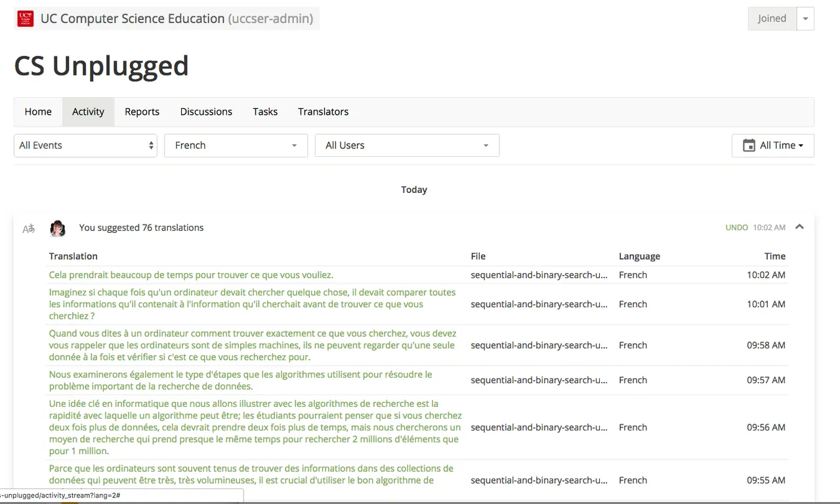Viewport: 840px width, 504px height.
Task: Switch to the Reports tab
Action: pos(142,112)
